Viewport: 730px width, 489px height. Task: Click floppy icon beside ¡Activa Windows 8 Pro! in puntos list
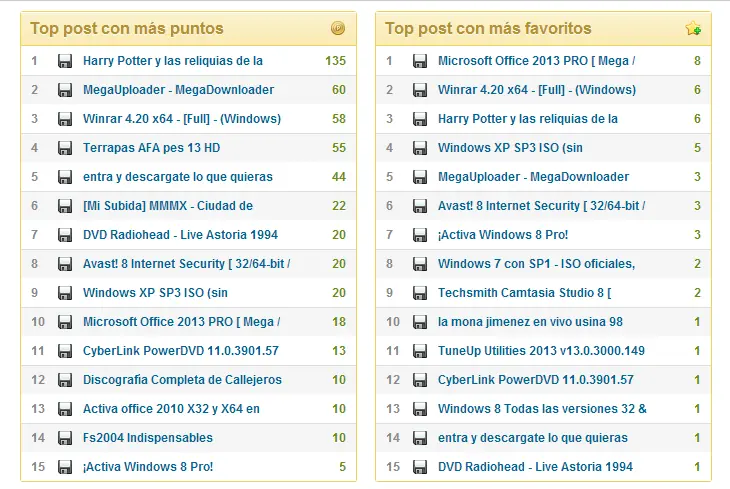[x=65, y=467]
